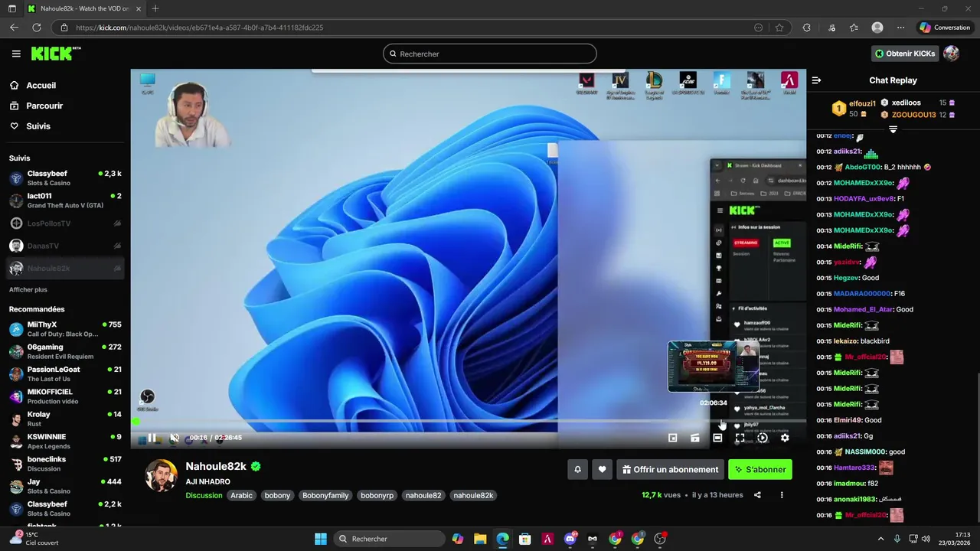The width and height of the screenshot is (980, 551).
Task: Open lact011 followed channel
Action: pyautogui.click(x=65, y=201)
